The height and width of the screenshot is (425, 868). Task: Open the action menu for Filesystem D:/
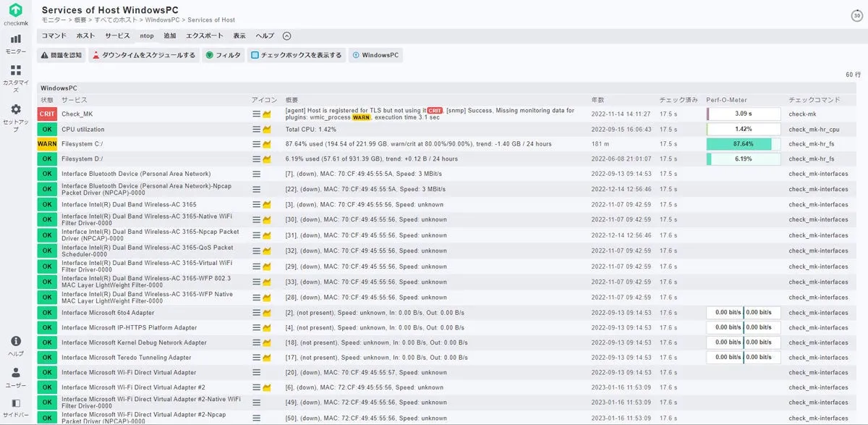point(256,159)
